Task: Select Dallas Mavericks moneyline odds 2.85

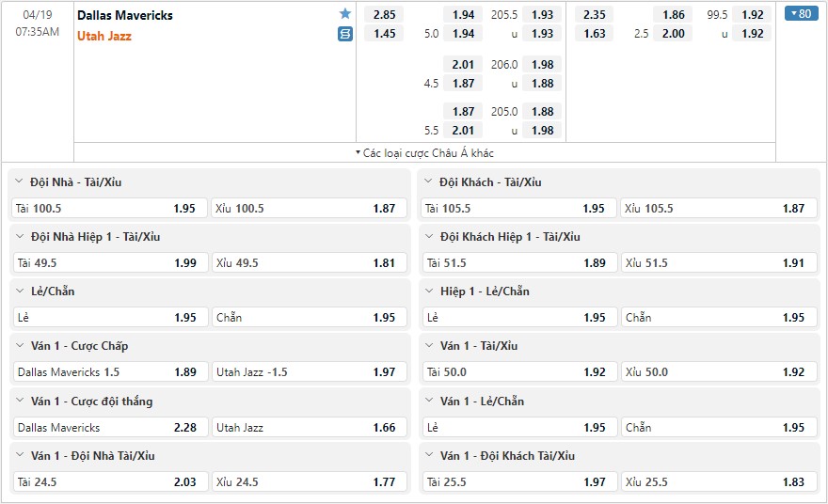Action: click(384, 15)
